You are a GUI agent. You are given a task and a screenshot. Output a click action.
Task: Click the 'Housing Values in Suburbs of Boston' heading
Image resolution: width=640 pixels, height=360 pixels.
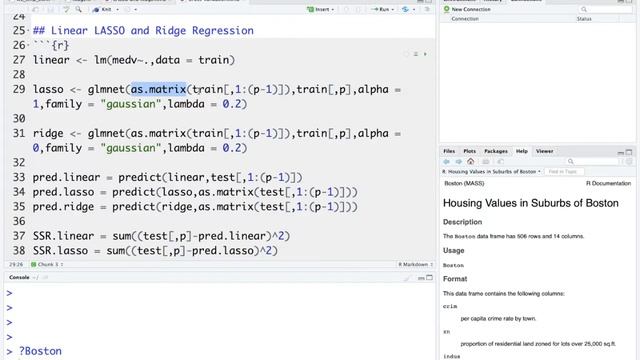point(531,203)
